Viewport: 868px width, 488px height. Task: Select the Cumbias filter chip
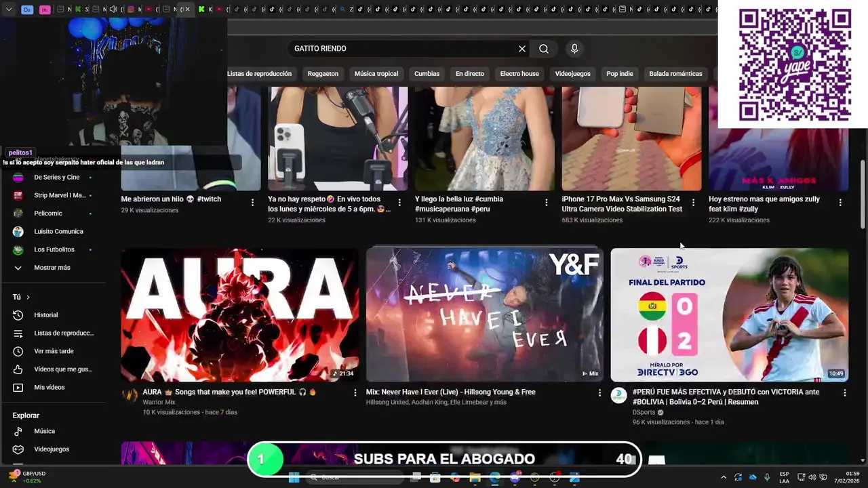tap(427, 74)
